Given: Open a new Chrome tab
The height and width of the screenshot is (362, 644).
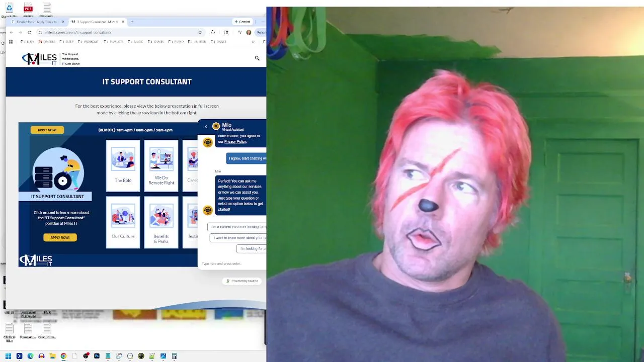Looking at the screenshot, I should pyautogui.click(x=132, y=22).
